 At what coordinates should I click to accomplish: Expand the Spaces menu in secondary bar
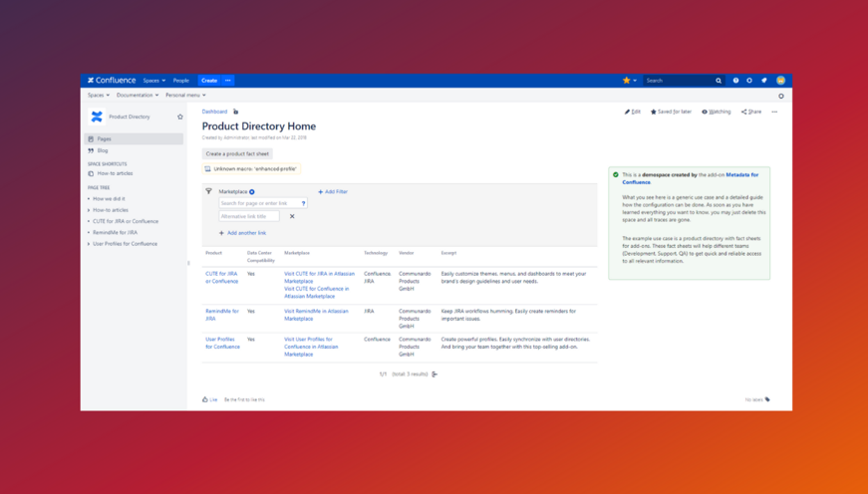pyautogui.click(x=99, y=96)
